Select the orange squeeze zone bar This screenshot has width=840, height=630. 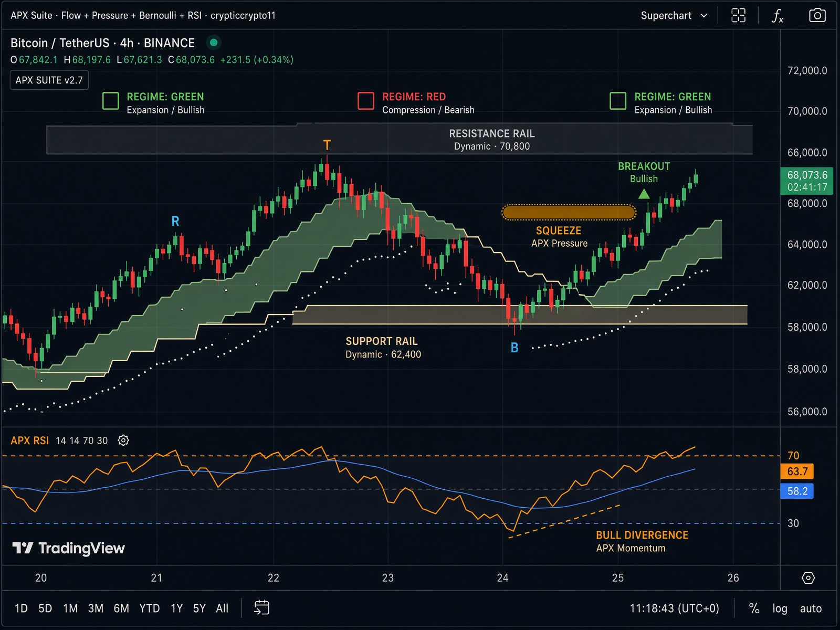pyautogui.click(x=569, y=212)
